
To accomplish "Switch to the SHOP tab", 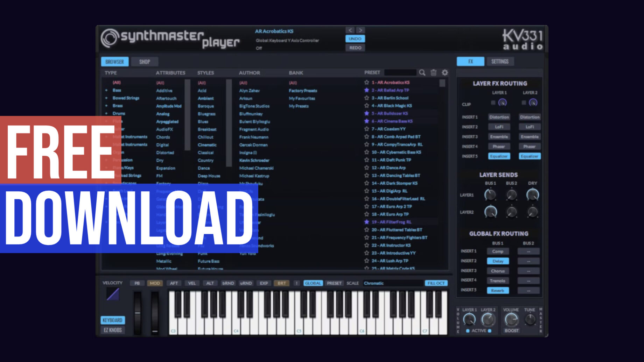I will 145,62.
